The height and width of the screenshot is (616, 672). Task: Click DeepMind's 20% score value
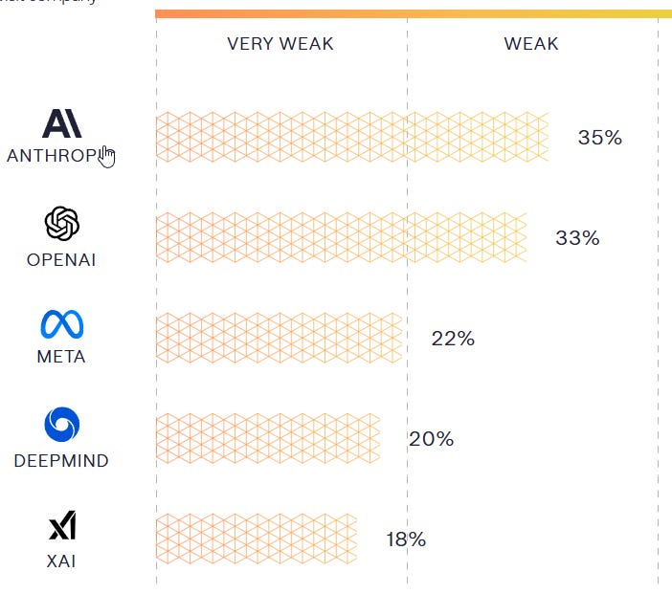point(431,439)
